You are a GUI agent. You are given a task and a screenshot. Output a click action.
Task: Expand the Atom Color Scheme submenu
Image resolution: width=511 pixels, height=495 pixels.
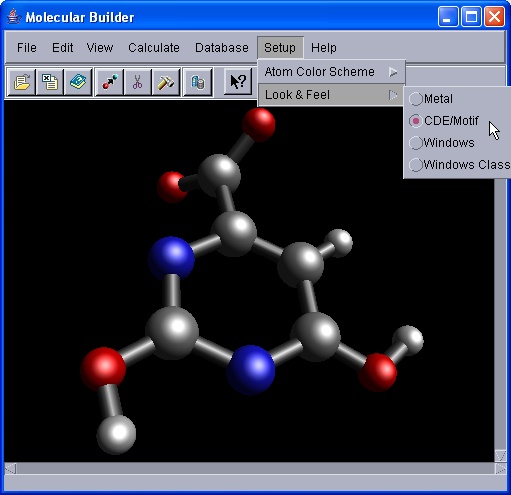pos(331,72)
